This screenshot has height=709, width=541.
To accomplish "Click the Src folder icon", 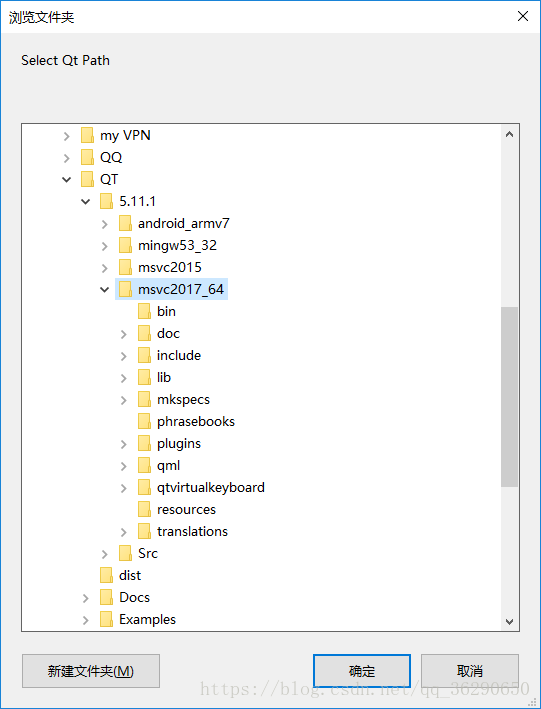I will pyautogui.click(x=125, y=553).
